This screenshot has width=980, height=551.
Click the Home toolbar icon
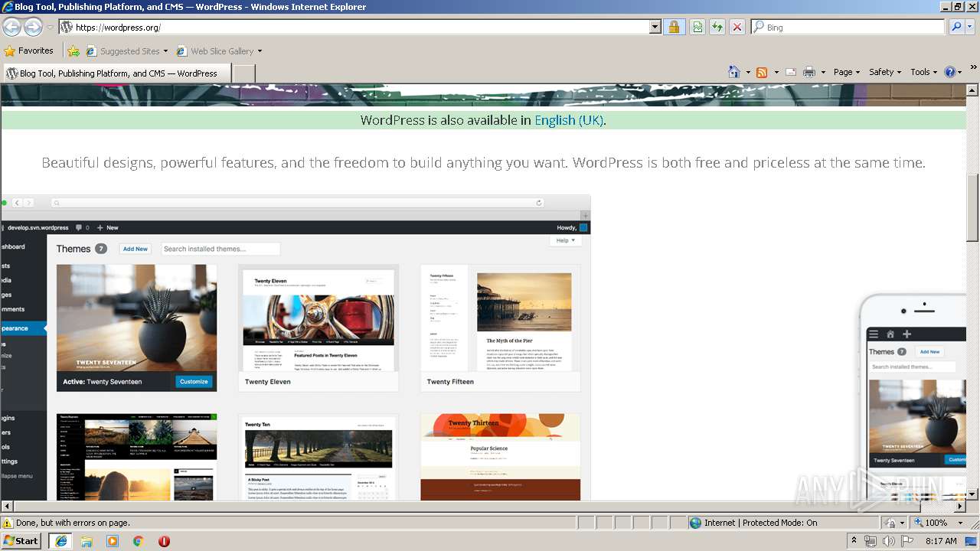tap(734, 72)
